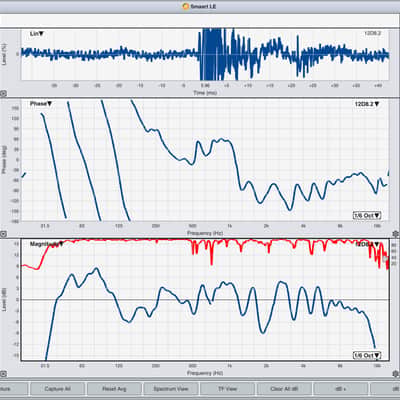Click the Clear All dB button
The width and height of the screenshot is (400, 400).
(x=284, y=389)
